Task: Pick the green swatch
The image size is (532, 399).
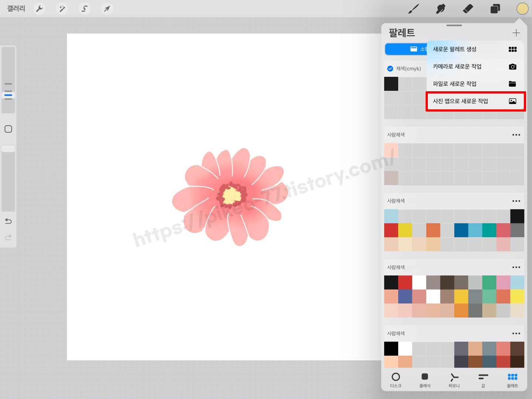Action: (489, 282)
